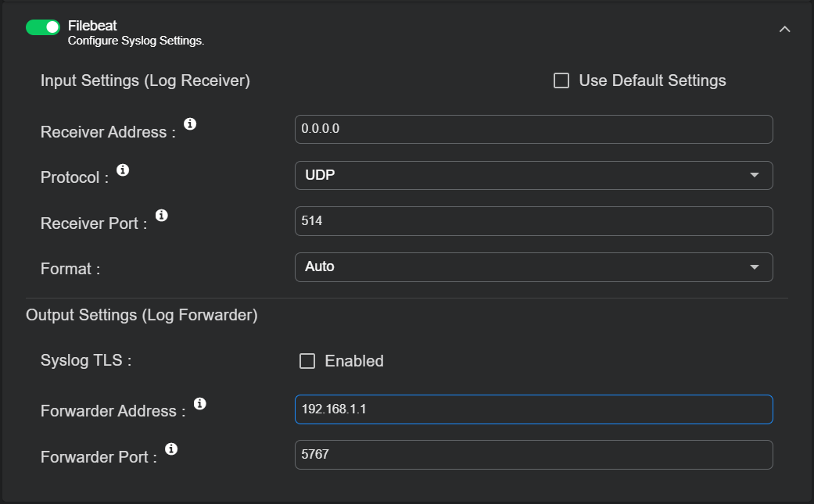
Task: Click the Receiver Address field with 0.0.0.0
Action: [x=533, y=130]
